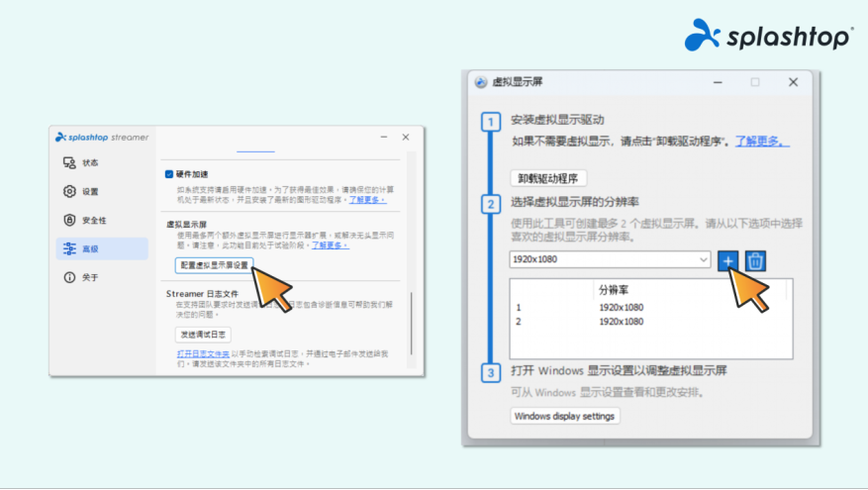
Task: Open the 打开日志文件夹 link
Action: [x=203, y=353]
